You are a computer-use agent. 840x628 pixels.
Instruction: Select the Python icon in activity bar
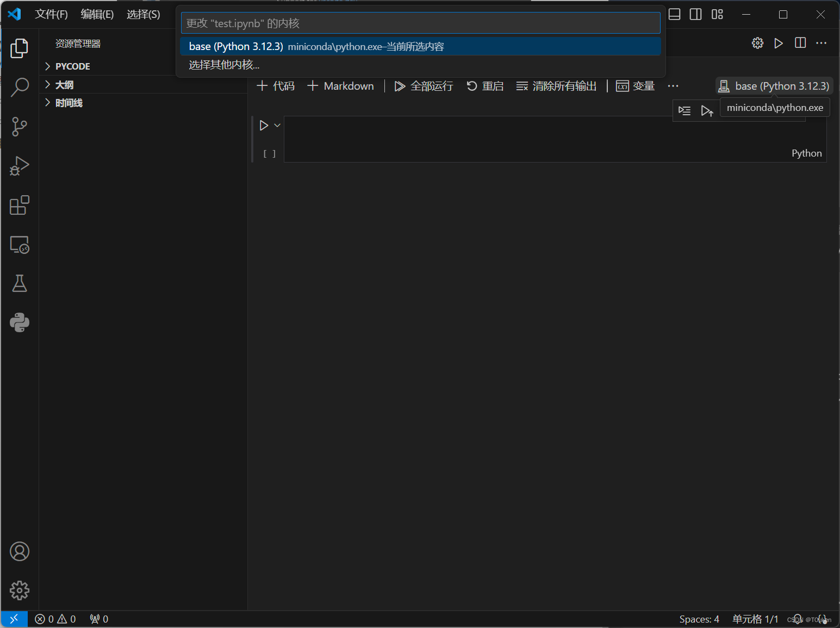coord(20,322)
